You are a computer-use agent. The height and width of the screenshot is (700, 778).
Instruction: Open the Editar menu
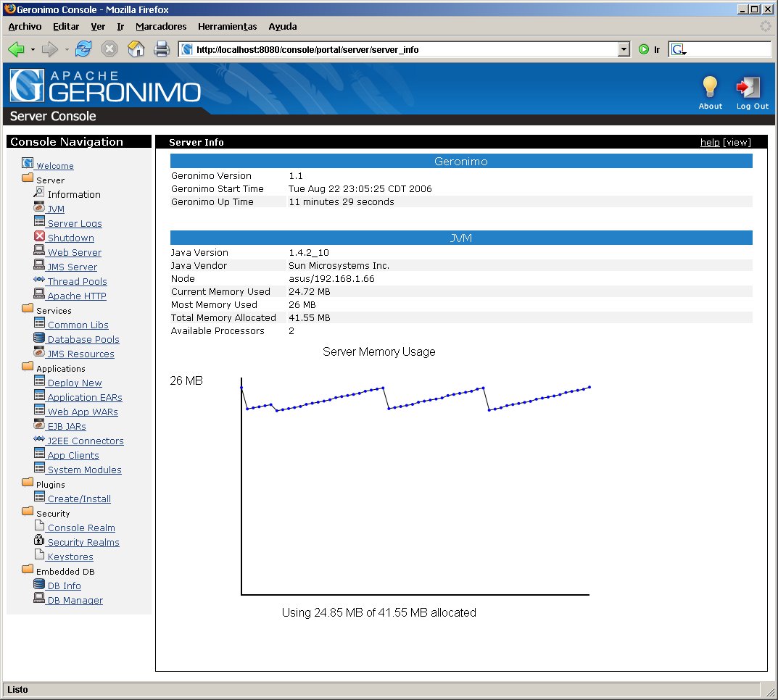click(x=66, y=27)
